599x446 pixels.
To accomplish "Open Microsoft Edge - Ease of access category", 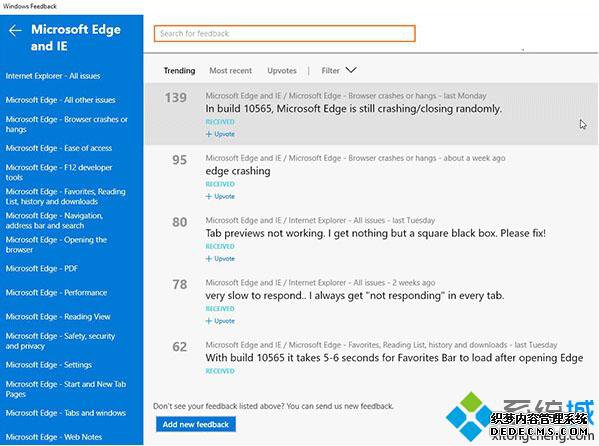I will pos(59,148).
